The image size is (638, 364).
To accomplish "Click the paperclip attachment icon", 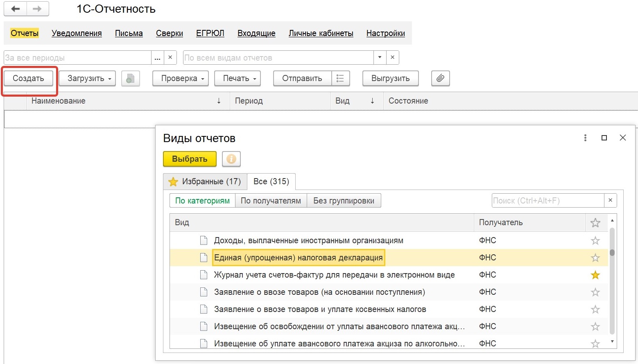I will click(441, 78).
